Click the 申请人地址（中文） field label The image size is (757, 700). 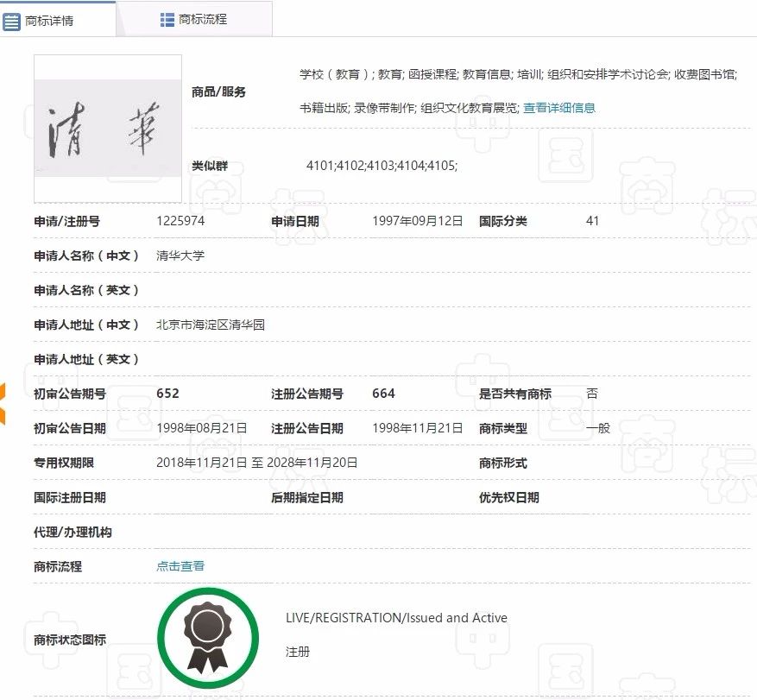[86, 325]
